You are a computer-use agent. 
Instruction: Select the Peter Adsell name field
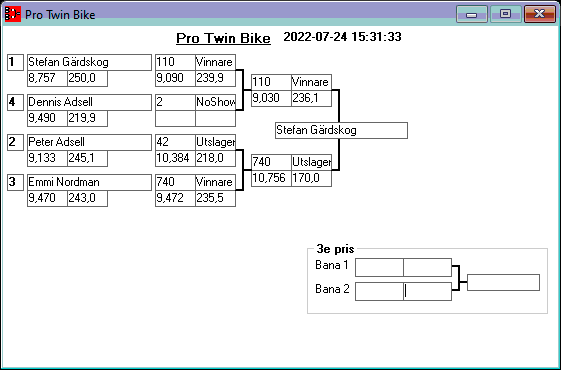pyautogui.click(x=89, y=142)
